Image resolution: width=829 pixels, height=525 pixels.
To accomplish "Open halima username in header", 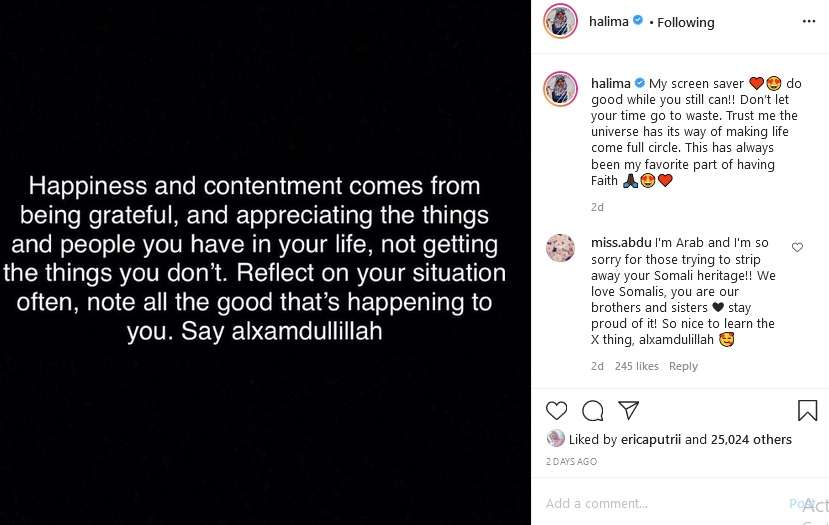I will pos(609,21).
